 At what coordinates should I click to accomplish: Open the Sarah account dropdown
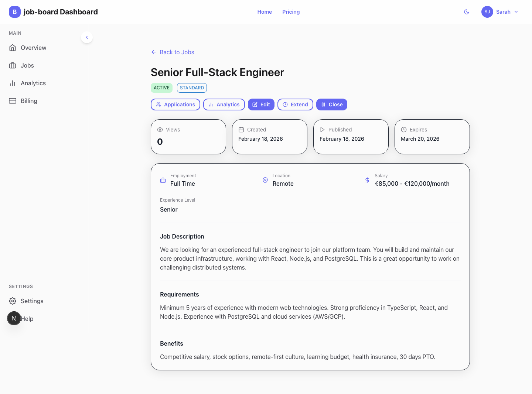pyautogui.click(x=500, y=11)
